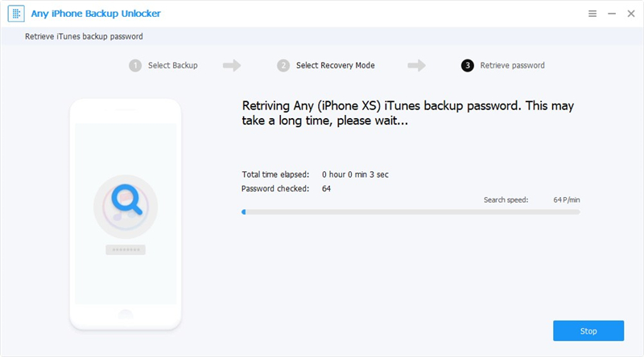The image size is (644, 357).
Task: Click the magnifying glass iTunes icon
Action: point(126,207)
